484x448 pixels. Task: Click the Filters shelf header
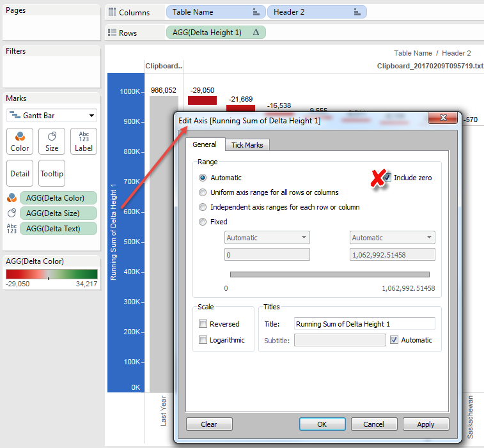pos(16,51)
